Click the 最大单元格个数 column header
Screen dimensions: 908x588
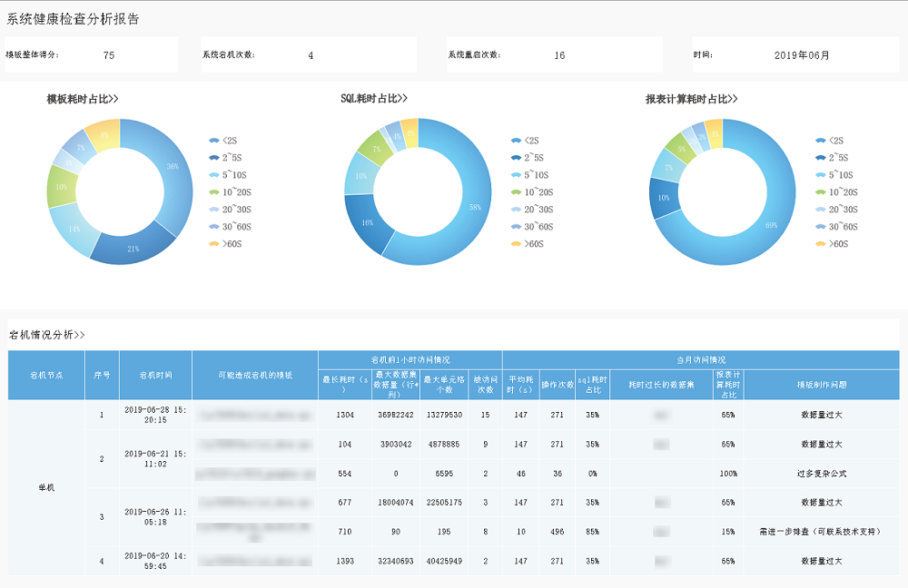[x=444, y=385]
